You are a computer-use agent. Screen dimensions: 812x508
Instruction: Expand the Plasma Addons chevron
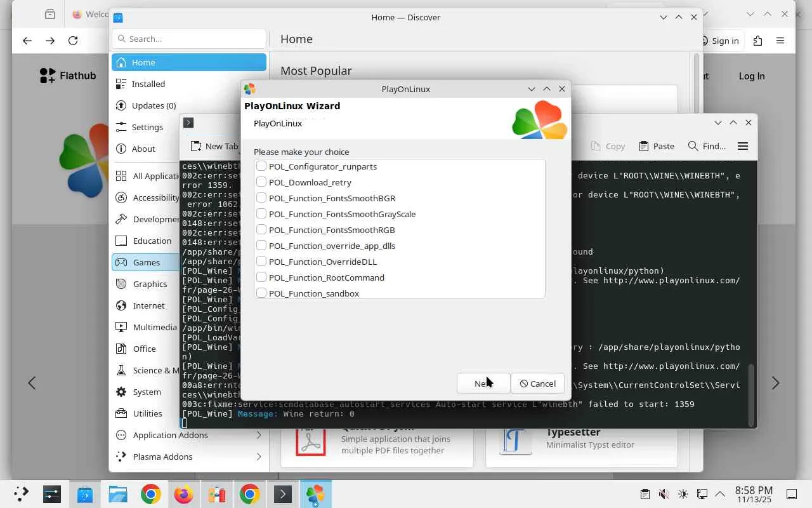point(259,457)
